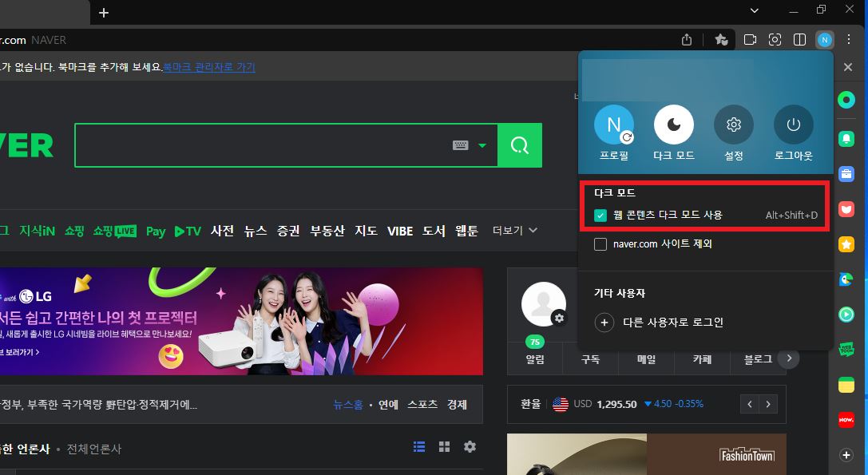Open profile settings gear on avatar
This screenshot has height=475, width=868.
[x=559, y=318]
